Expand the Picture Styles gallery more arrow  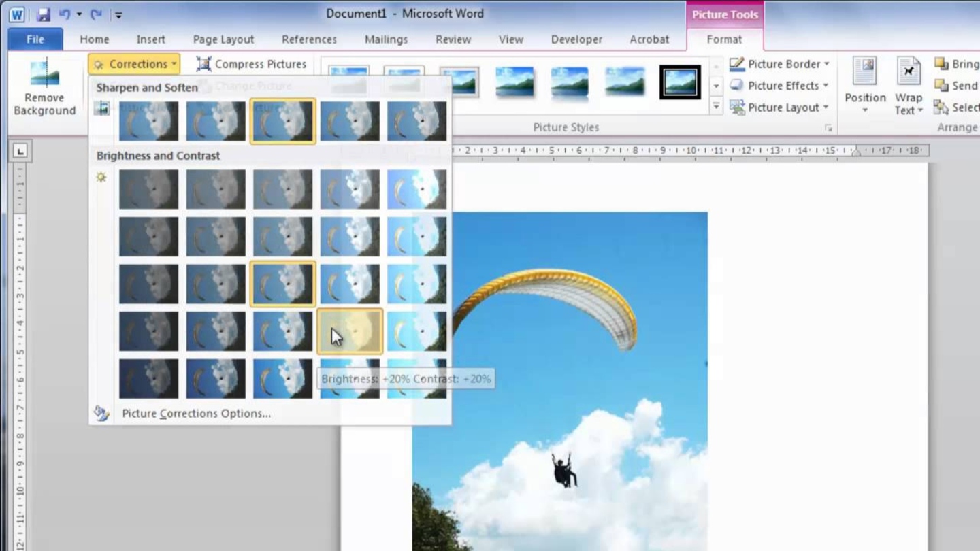[716, 107]
